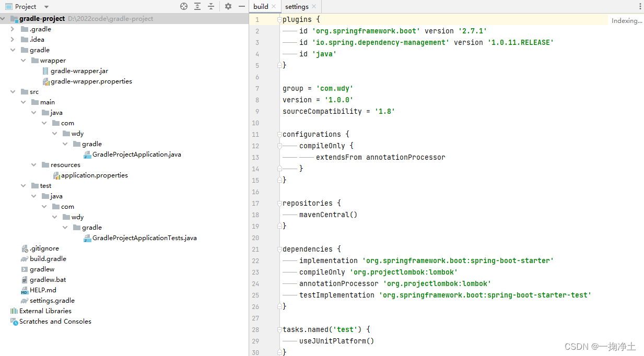Fold the compileOnly block at line 12
This screenshot has height=356, width=644.
click(x=279, y=146)
